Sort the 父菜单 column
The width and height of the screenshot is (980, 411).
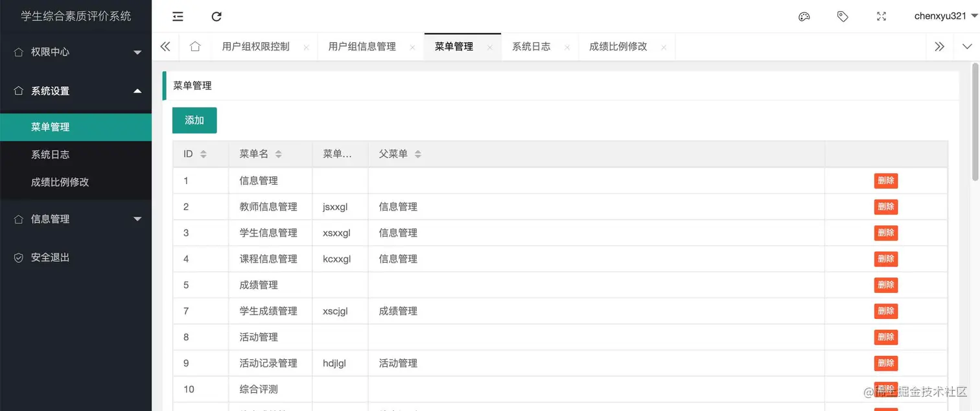(x=417, y=154)
